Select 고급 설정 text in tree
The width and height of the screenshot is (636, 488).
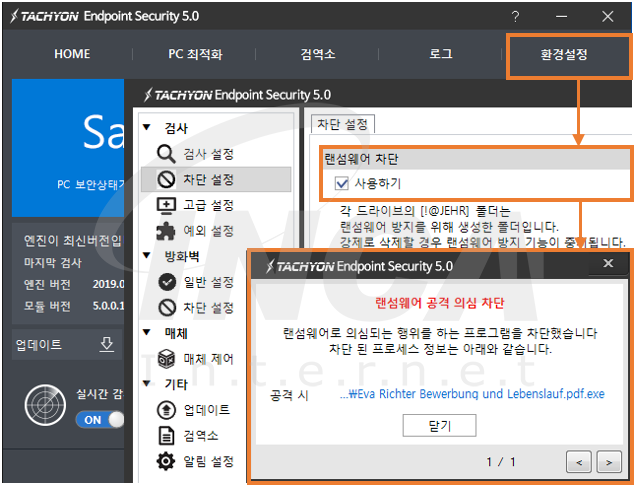[208, 205]
